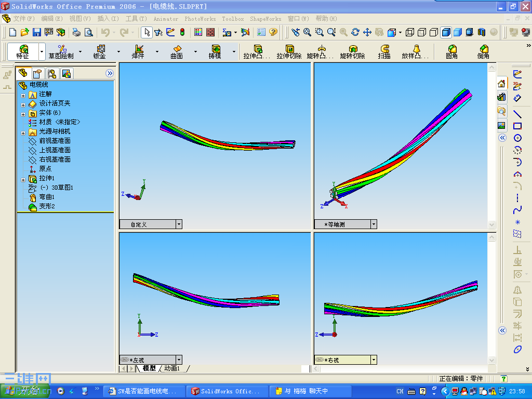The image size is (532, 399).
Task: Toggle the Shaded With Edges display mode
Action: (447, 32)
